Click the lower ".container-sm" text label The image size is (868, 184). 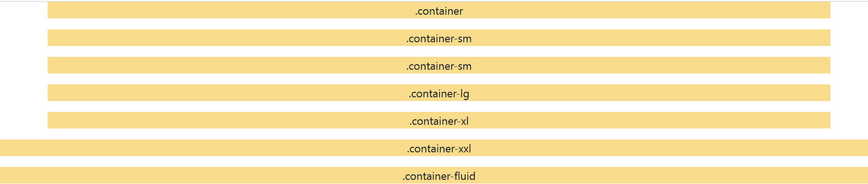pyautogui.click(x=439, y=66)
